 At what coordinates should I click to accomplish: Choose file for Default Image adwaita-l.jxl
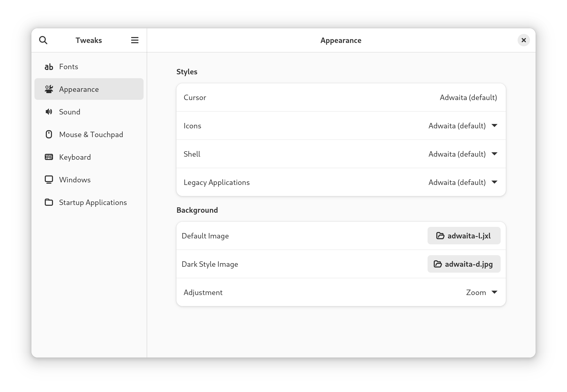tap(464, 236)
